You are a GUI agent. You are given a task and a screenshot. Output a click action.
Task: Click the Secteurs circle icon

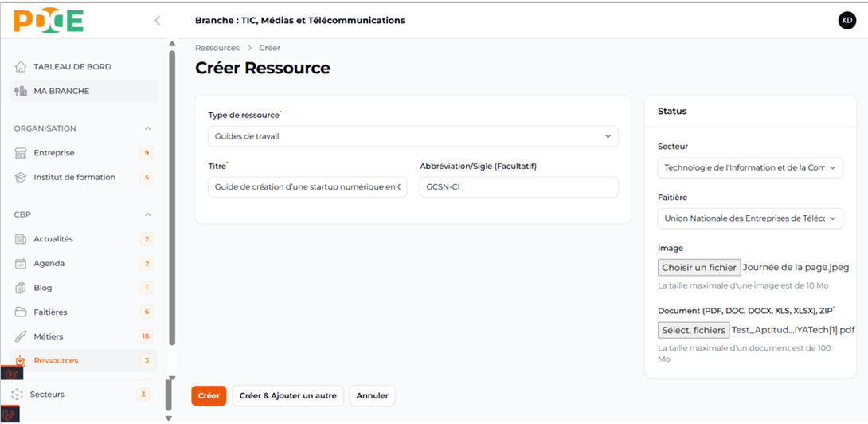18,395
